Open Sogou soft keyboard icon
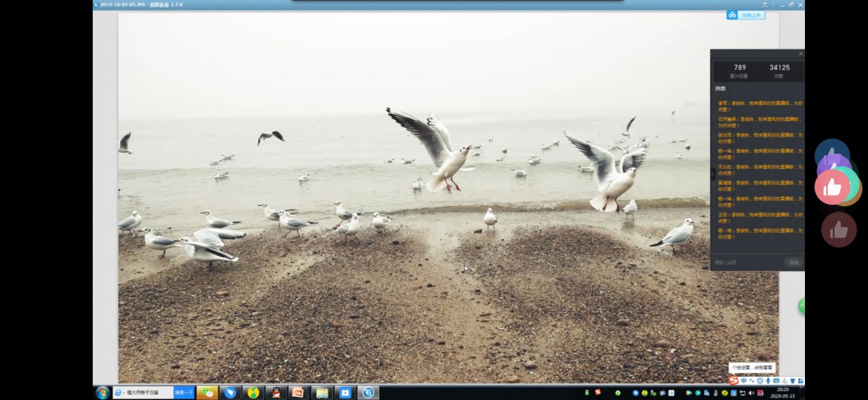 (776, 381)
